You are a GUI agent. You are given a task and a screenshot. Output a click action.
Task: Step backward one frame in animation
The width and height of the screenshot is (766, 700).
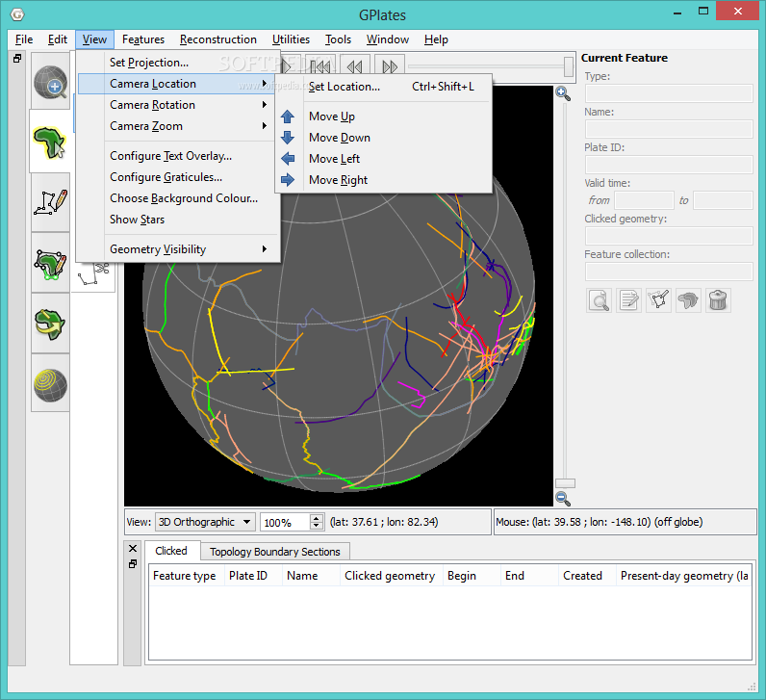pos(355,66)
